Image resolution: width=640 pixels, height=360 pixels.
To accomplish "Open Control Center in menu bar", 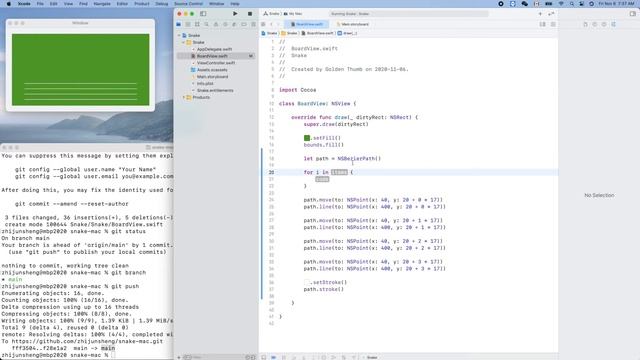I will tap(582, 4).
